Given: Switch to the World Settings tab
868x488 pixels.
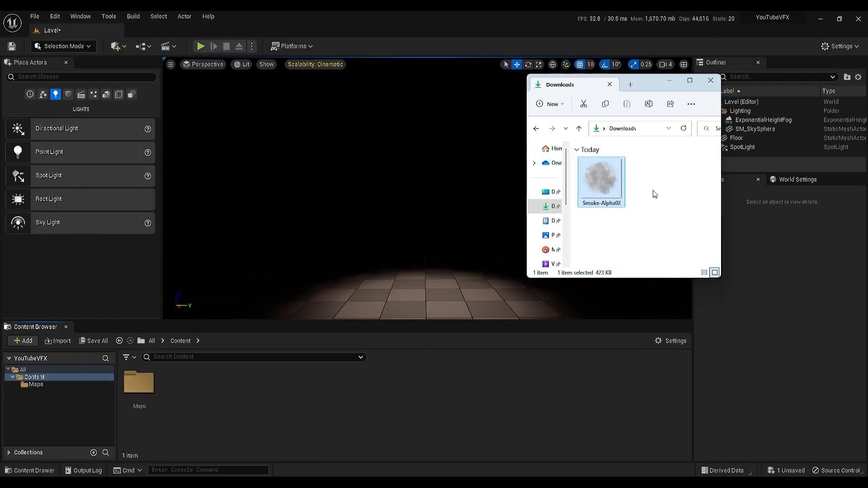Looking at the screenshot, I should point(797,179).
